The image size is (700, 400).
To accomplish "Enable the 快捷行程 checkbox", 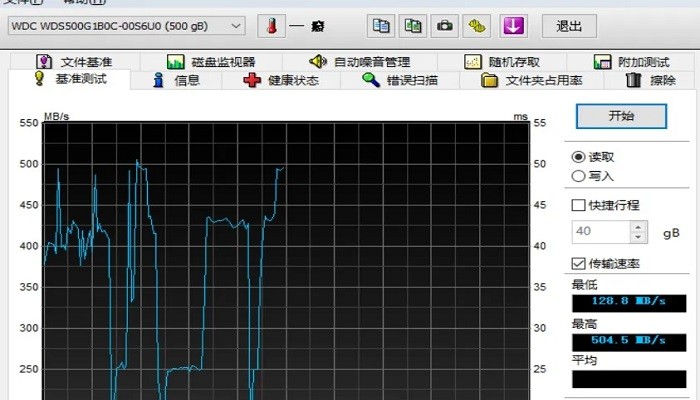I will [x=578, y=205].
